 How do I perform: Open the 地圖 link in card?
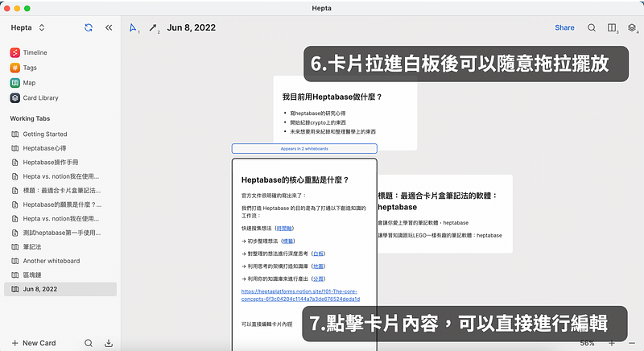coord(318,266)
